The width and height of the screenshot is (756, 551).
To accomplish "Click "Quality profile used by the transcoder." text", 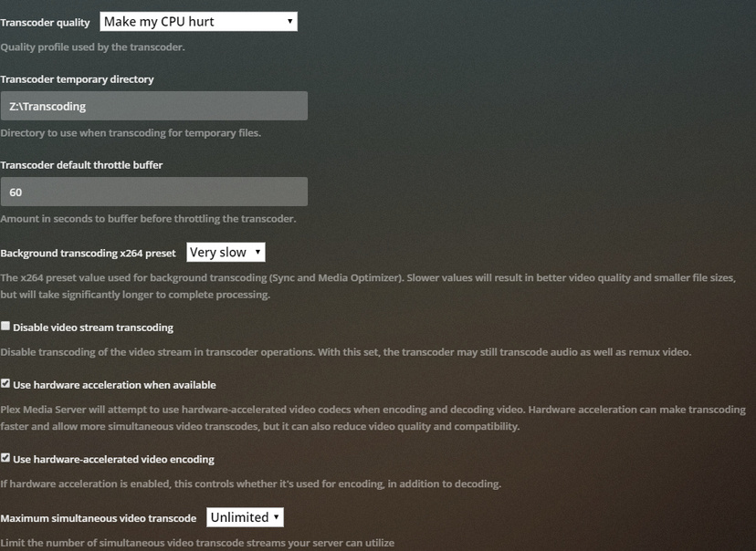I will pyautogui.click(x=92, y=47).
